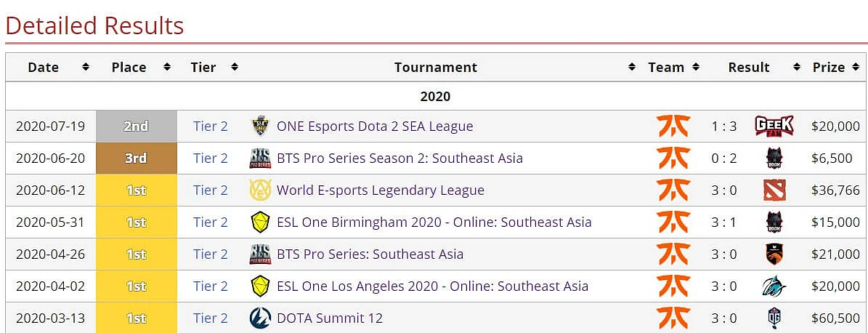
Task: Click the Dota 2 logo in the opponent column
Action: click(774, 190)
